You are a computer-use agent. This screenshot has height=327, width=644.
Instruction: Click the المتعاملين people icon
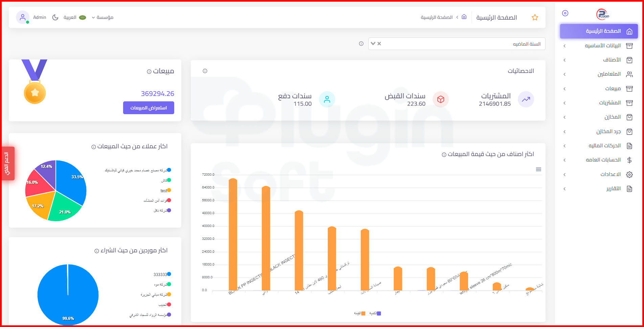click(629, 74)
